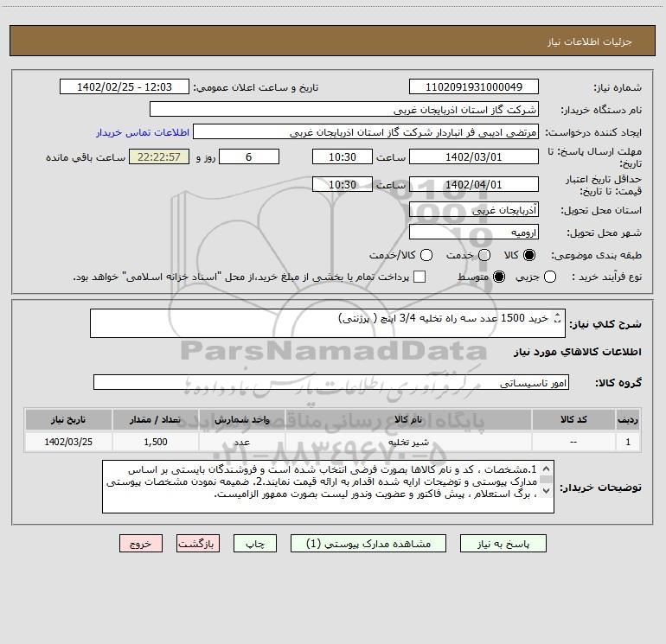Image resolution: width=666 pixels, height=644 pixels.
Task: Click the تاریخ نیاز column header
Action: coord(68,419)
